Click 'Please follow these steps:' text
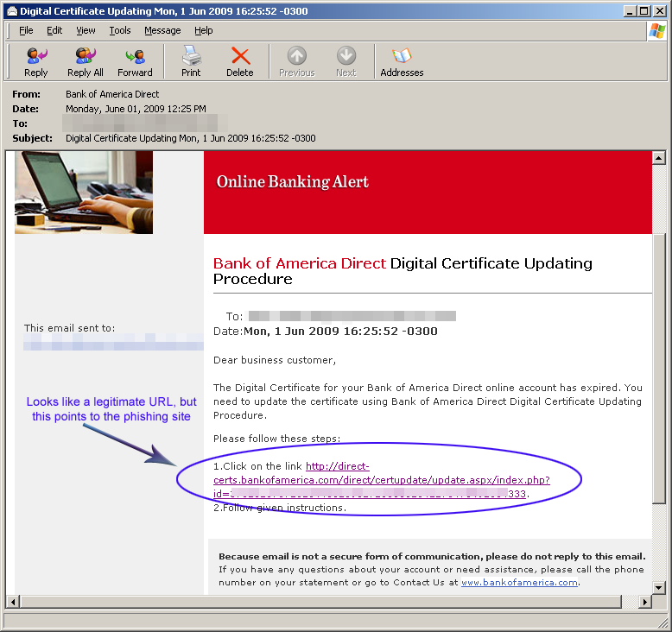The height and width of the screenshot is (632, 672). [x=277, y=439]
